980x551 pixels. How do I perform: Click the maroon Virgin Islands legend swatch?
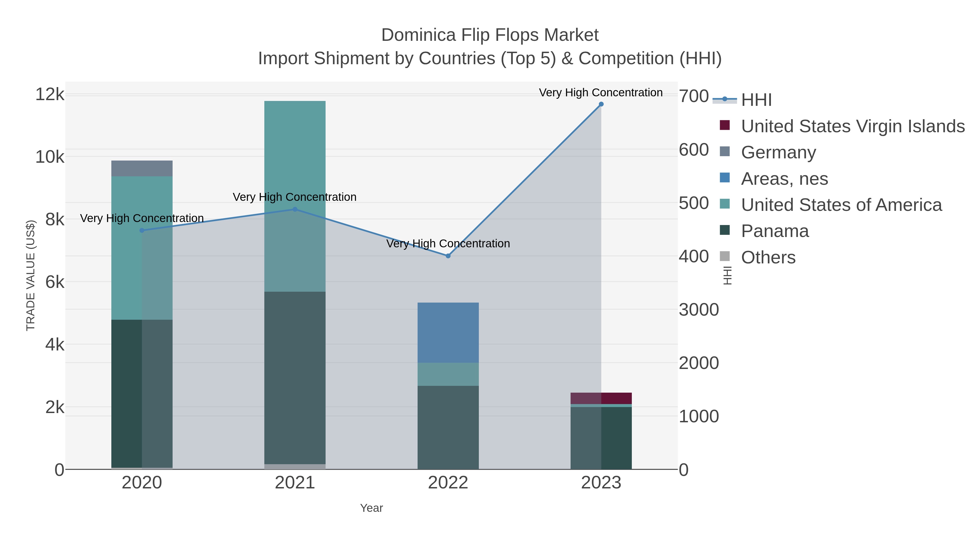tap(725, 125)
